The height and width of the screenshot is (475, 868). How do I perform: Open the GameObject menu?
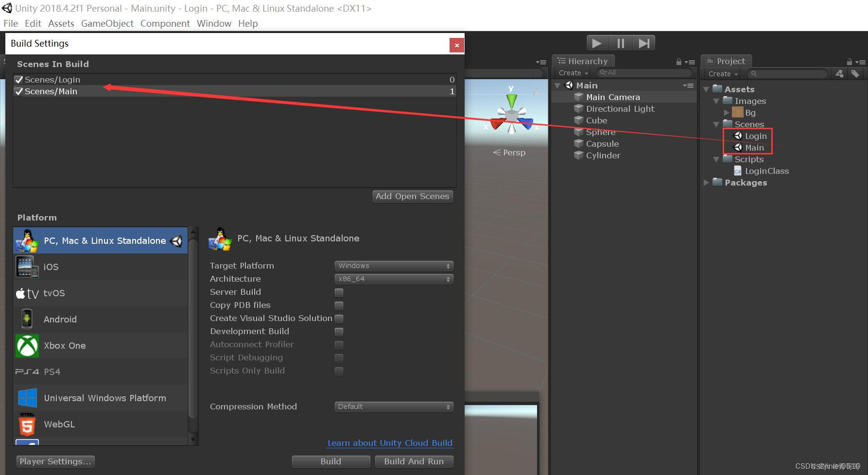pyautogui.click(x=107, y=23)
